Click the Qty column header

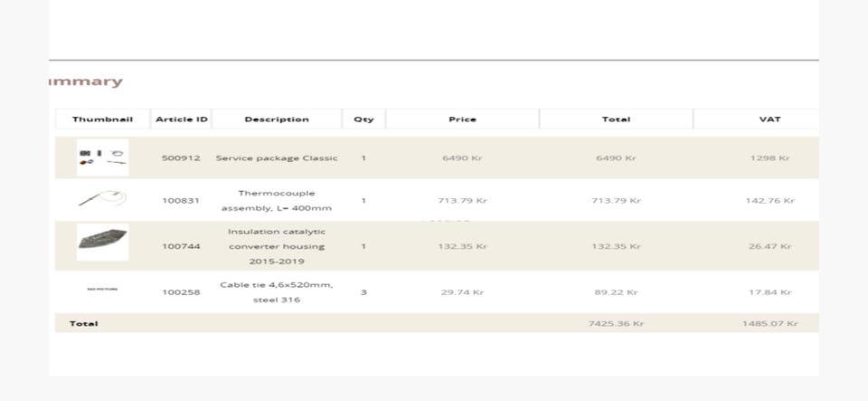(x=363, y=119)
